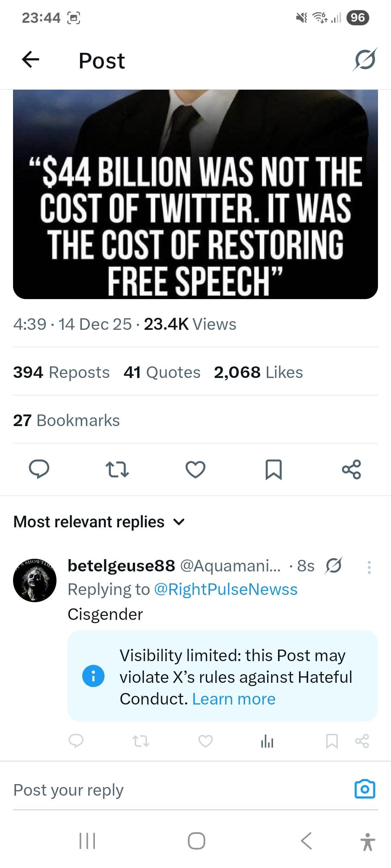View the 2,068 Likes list

(258, 372)
